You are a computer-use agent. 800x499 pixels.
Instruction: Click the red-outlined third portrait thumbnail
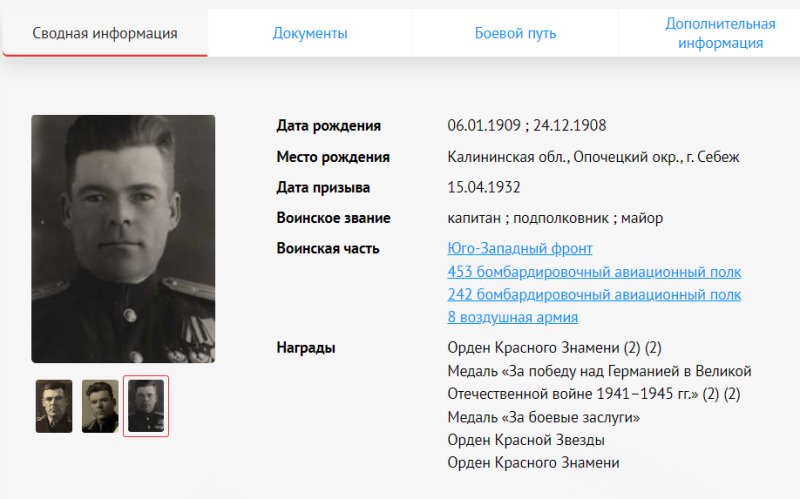tap(146, 406)
